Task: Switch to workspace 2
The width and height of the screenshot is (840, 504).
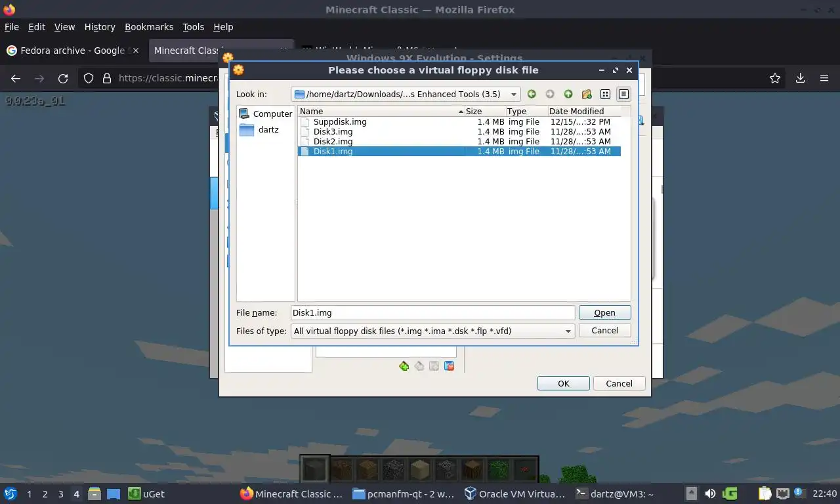Action: pos(45,493)
